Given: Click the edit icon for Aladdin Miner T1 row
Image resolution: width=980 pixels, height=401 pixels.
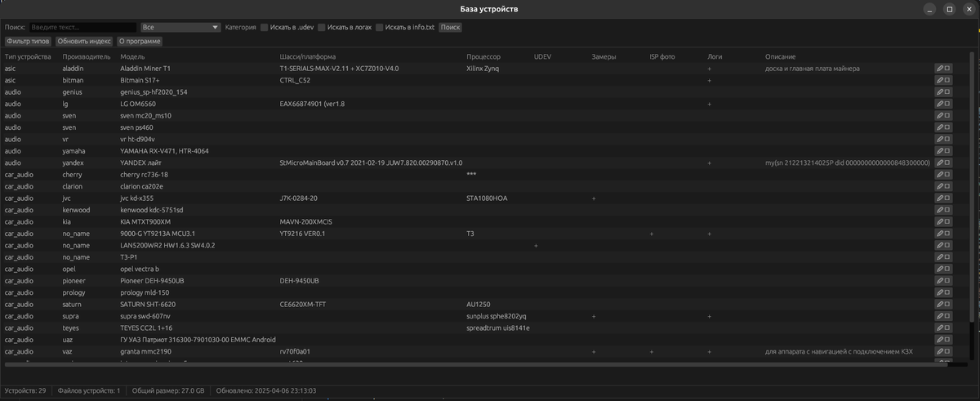Looking at the screenshot, I should (x=943, y=69).
